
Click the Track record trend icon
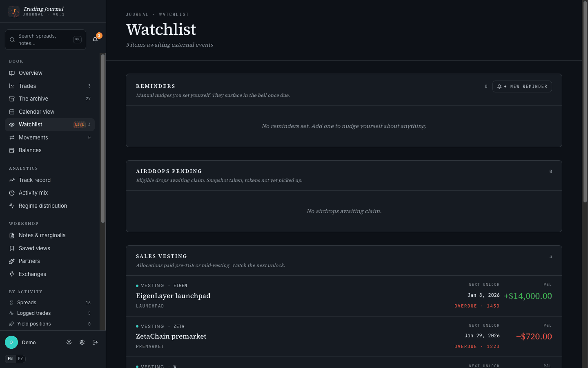(12, 180)
